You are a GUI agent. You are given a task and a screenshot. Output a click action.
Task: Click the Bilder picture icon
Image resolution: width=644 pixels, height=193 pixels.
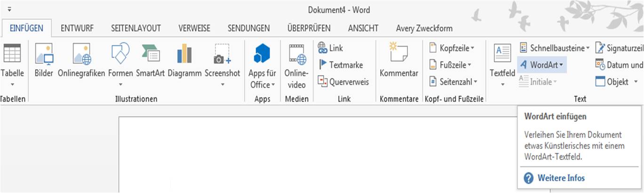tap(44, 54)
